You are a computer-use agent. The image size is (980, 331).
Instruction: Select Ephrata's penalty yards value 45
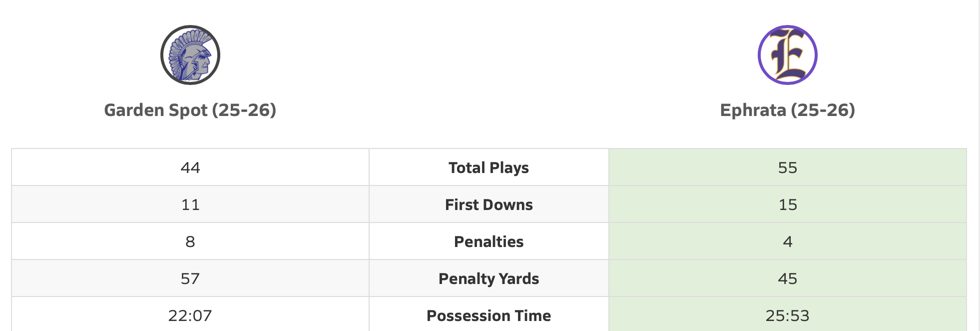(x=787, y=278)
